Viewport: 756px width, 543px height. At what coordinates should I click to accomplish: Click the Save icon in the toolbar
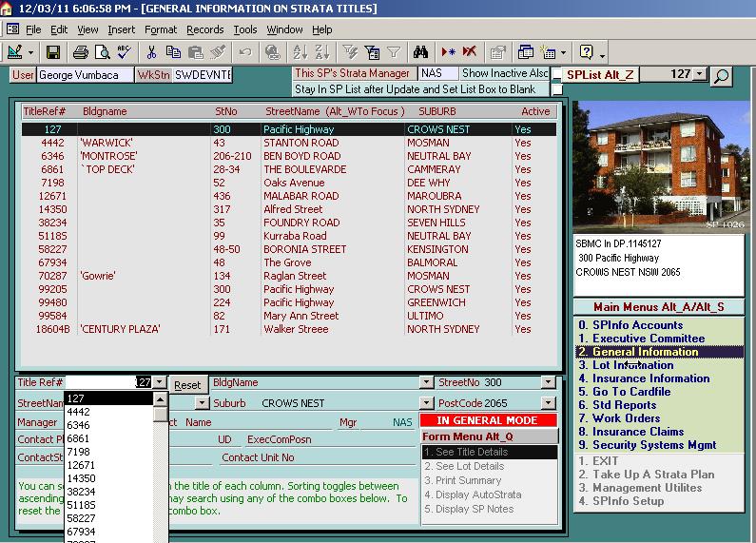pos(53,51)
